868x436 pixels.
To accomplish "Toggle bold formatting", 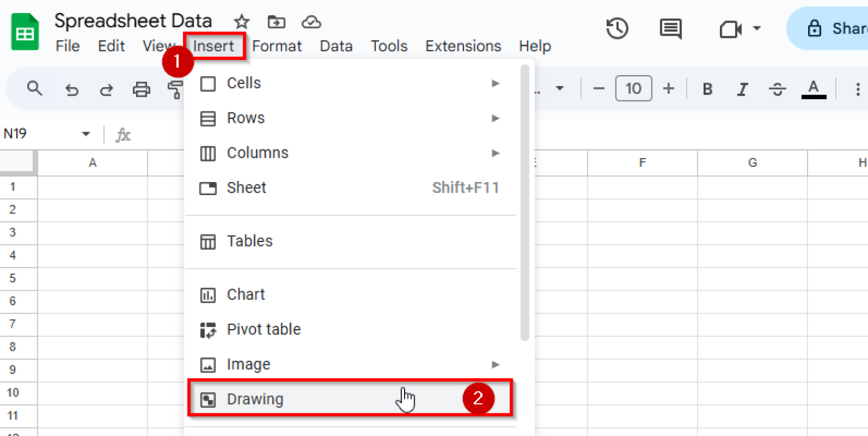I will (708, 88).
